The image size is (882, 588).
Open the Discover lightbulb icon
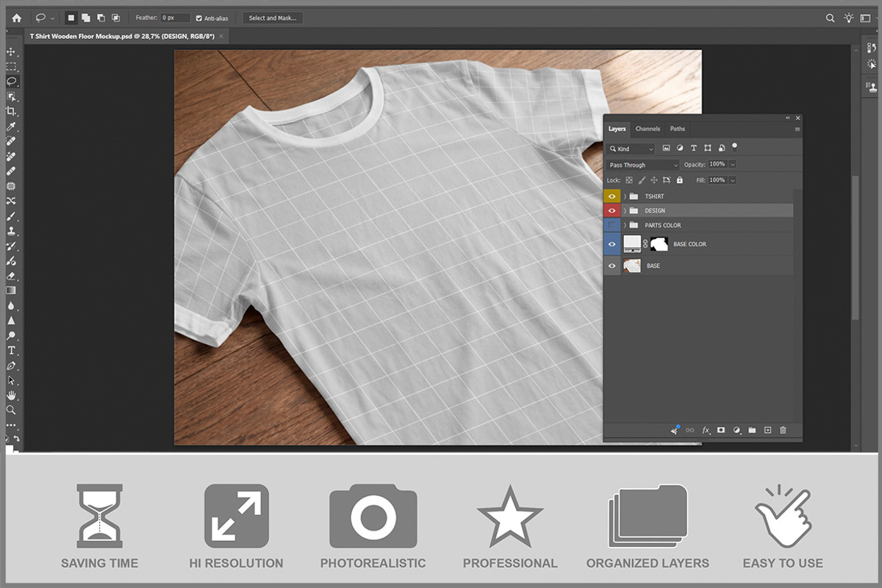[x=849, y=18]
